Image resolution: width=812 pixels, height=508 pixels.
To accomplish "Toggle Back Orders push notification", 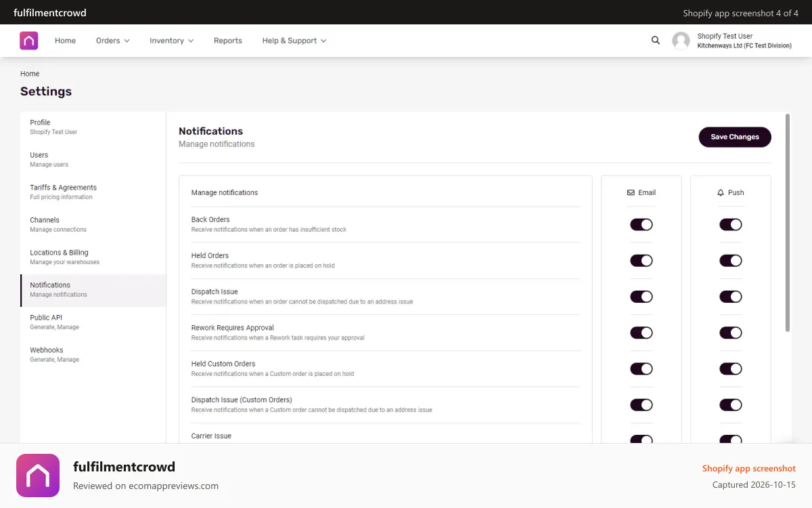I will pyautogui.click(x=731, y=224).
